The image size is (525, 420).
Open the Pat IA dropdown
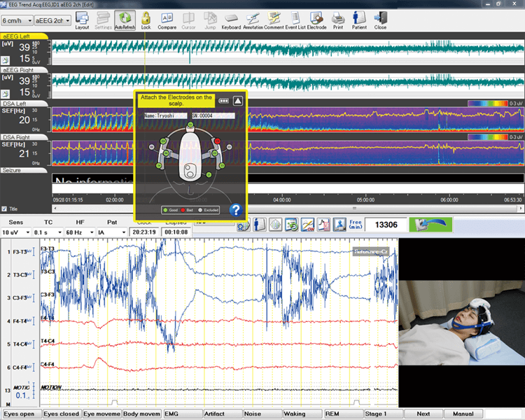(112, 232)
